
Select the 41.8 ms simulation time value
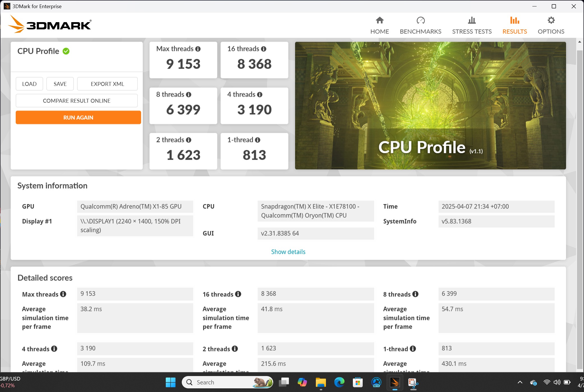coord(316,318)
